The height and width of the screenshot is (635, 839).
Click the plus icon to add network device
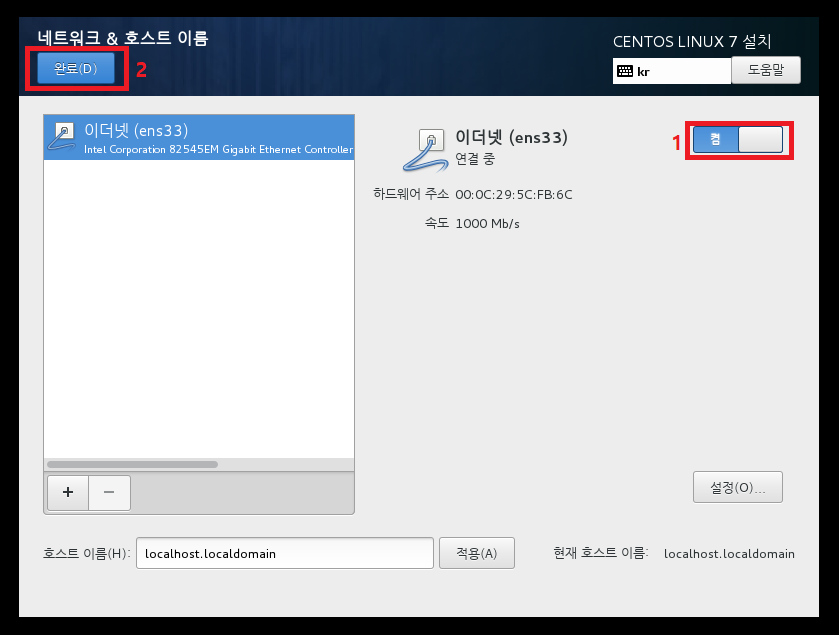point(68,492)
